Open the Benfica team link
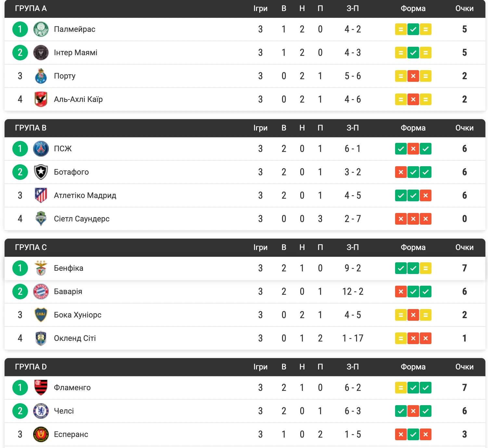 click(69, 268)
